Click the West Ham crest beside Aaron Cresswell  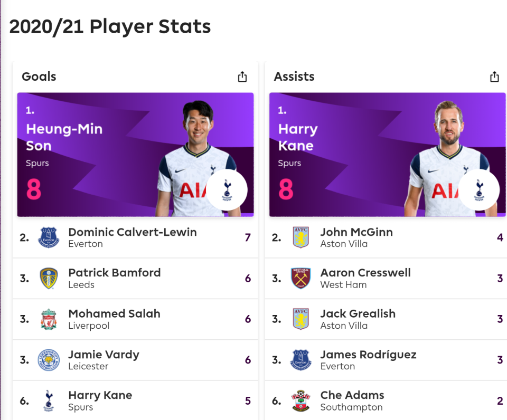point(301,278)
